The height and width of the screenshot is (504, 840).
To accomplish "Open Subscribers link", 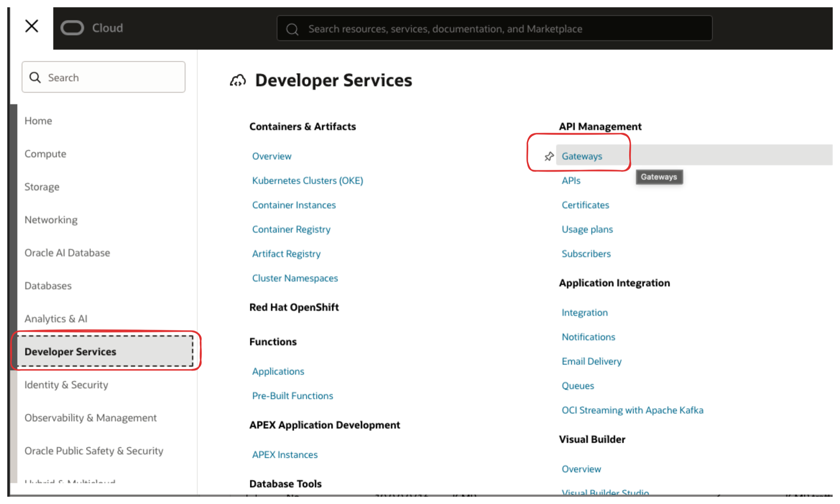I will coord(586,253).
